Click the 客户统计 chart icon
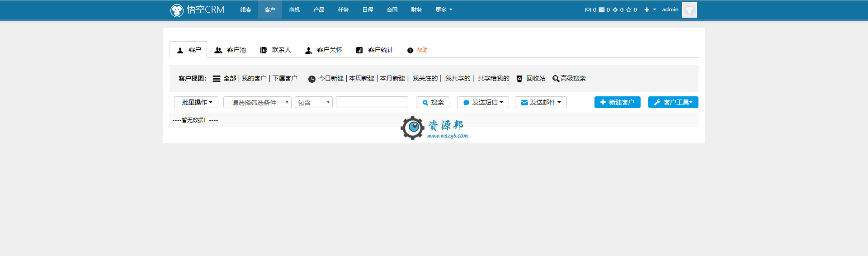The height and width of the screenshot is (256, 868). tap(359, 50)
